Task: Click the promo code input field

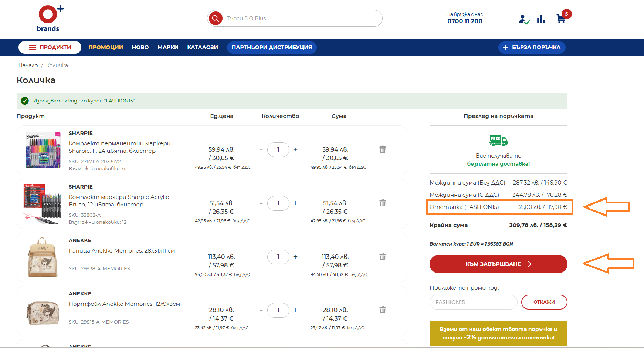Action: tap(473, 302)
